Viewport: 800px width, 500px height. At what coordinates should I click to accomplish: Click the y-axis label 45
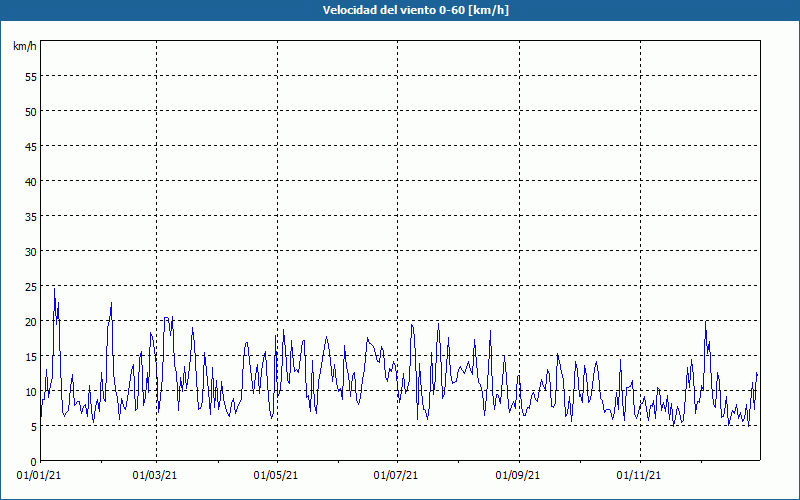[x=31, y=147]
